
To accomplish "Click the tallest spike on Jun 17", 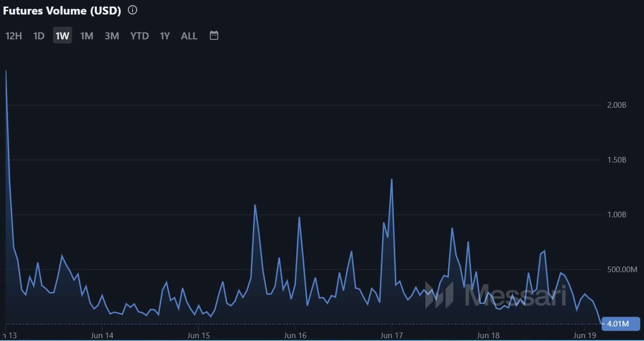I will pyautogui.click(x=392, y=179).
